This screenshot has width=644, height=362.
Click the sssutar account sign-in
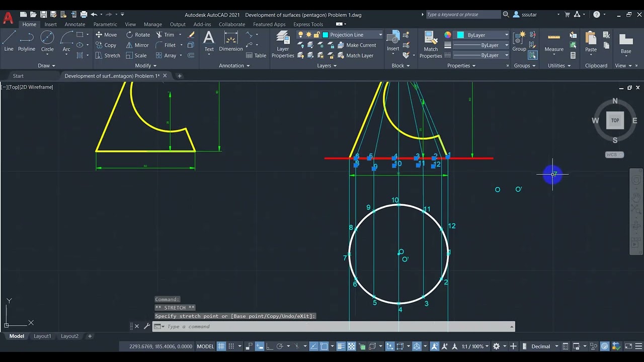pos(525,15)
